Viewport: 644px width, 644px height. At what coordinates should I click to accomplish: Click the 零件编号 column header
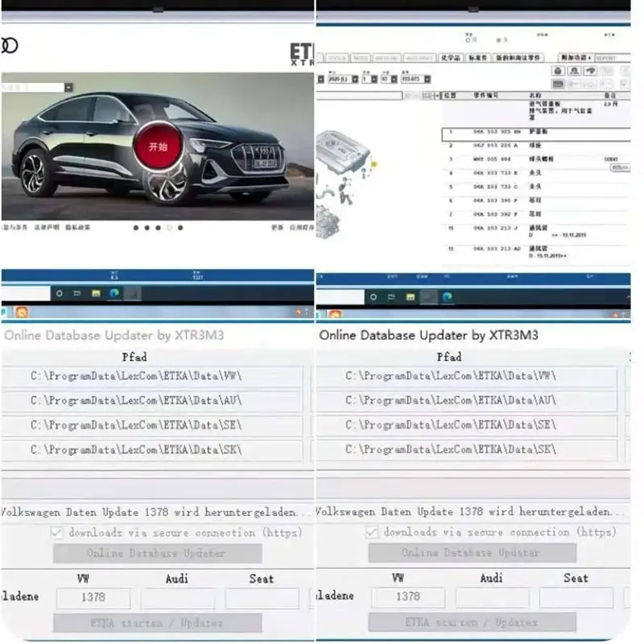[486, 95]
